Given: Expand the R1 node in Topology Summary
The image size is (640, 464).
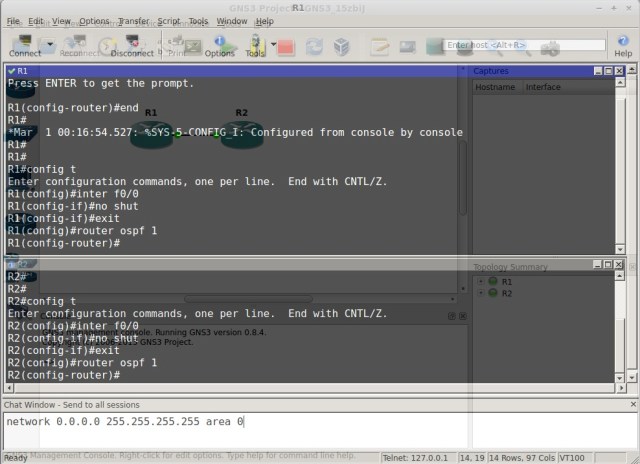Looking at the screenshot, I should click(481, 281).
